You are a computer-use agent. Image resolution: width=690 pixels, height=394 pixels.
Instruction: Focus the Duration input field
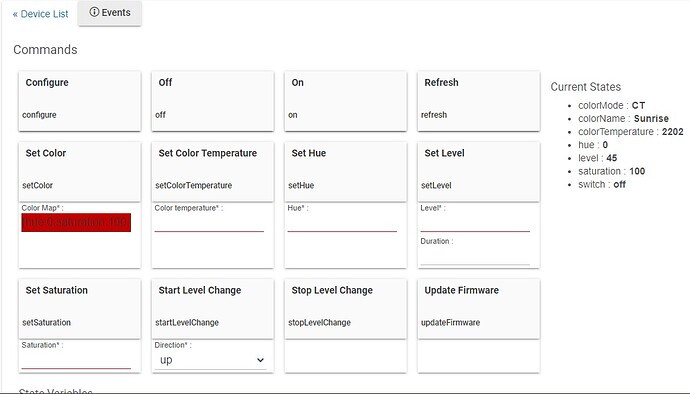[475, 257]
